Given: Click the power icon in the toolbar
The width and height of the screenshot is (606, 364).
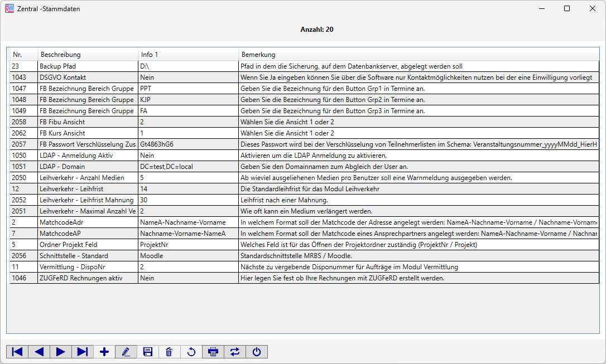Looking at the screenshot, I should point(257,352).
